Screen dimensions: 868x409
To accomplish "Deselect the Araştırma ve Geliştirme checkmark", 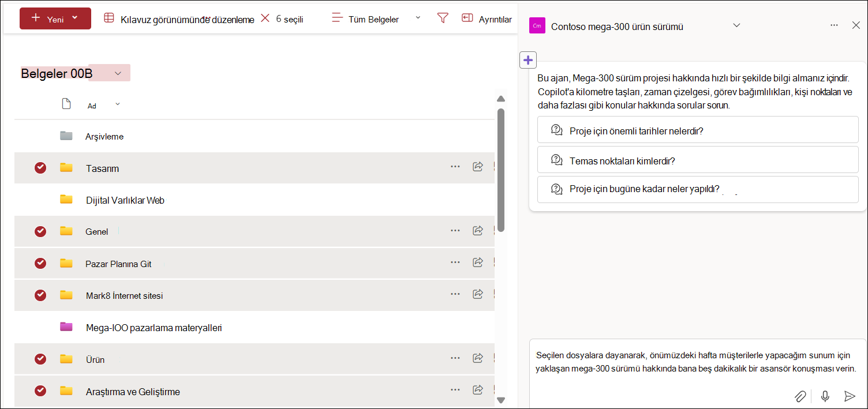I will [40, 391].
